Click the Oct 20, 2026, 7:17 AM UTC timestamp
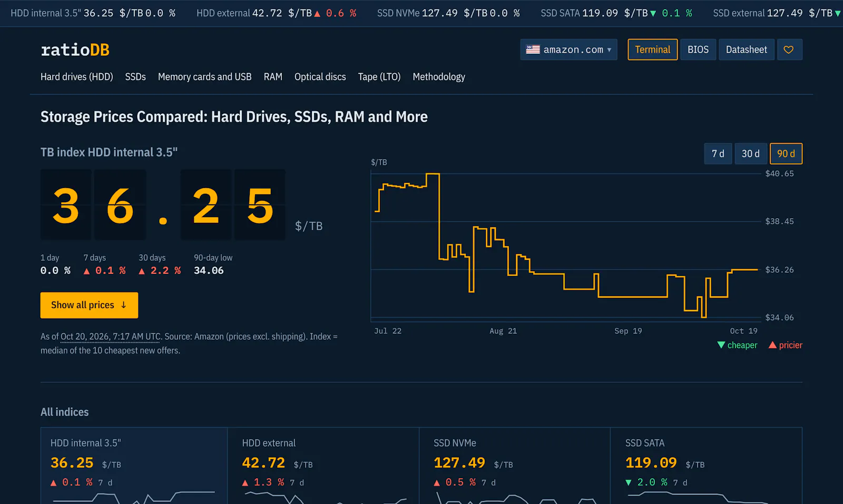843x504 pixels. pyautogui.click(x=111, y=337)
